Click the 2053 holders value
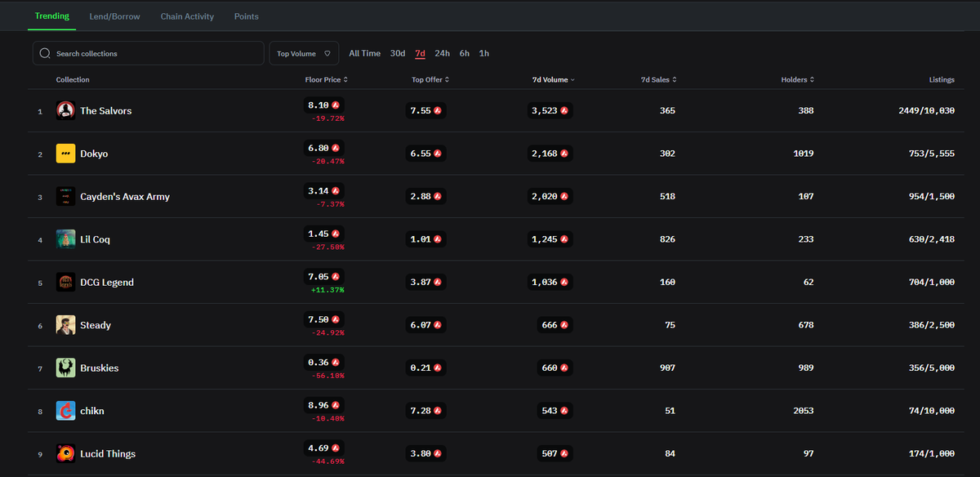980x477 pixels. click(804, 411)
